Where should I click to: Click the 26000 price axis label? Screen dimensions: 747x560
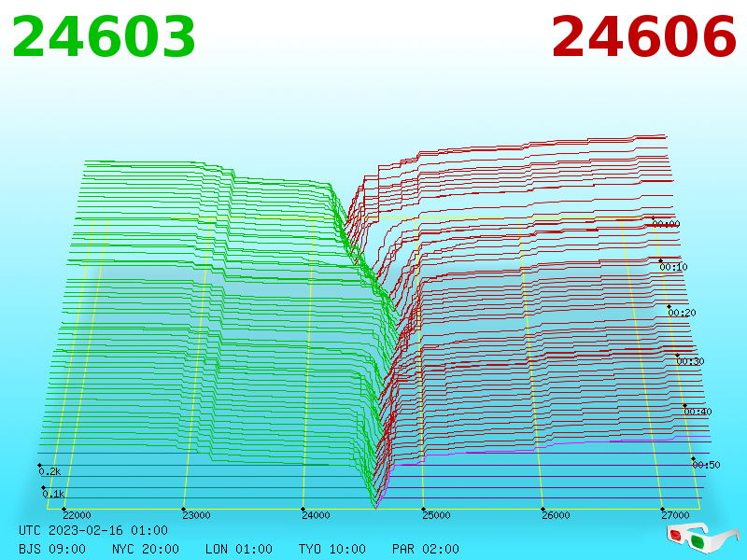(556, 515)
